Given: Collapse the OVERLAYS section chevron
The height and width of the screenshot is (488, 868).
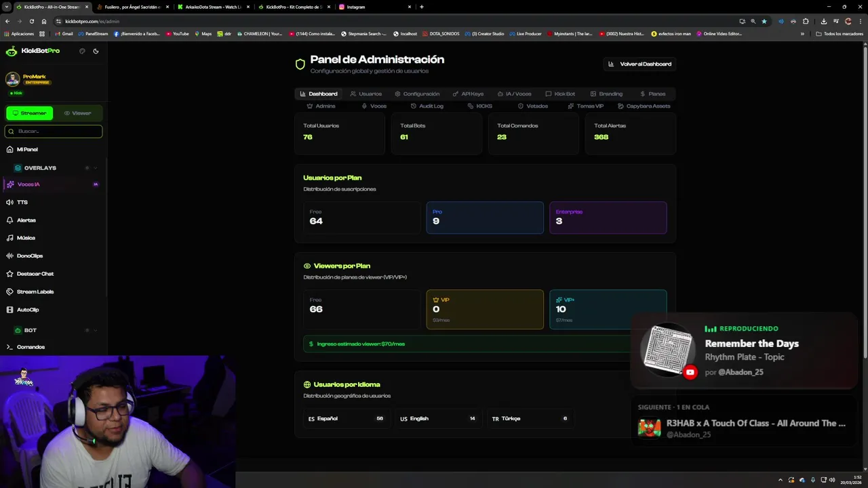Looking at the screenshot, I should [x=96, y=168].
